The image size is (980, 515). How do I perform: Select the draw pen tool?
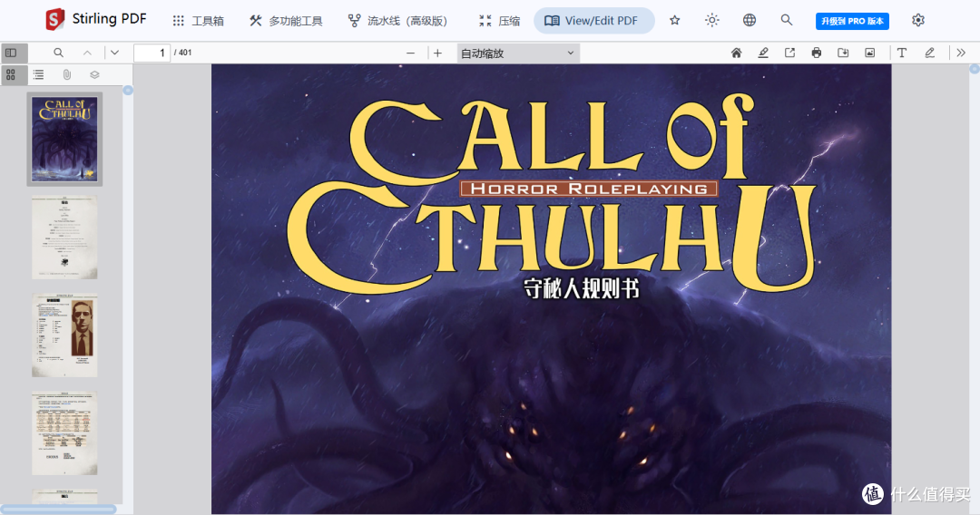930,53
